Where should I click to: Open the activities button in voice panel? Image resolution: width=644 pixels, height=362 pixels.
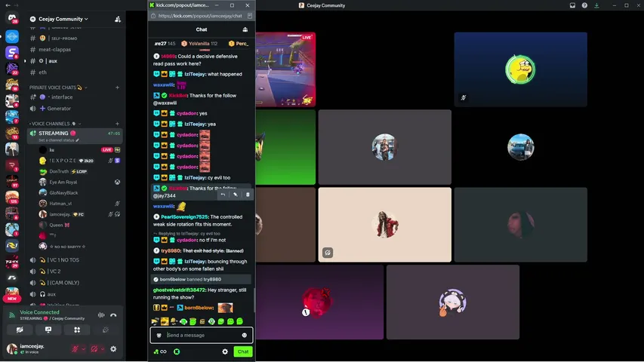[x=77, y=330]
